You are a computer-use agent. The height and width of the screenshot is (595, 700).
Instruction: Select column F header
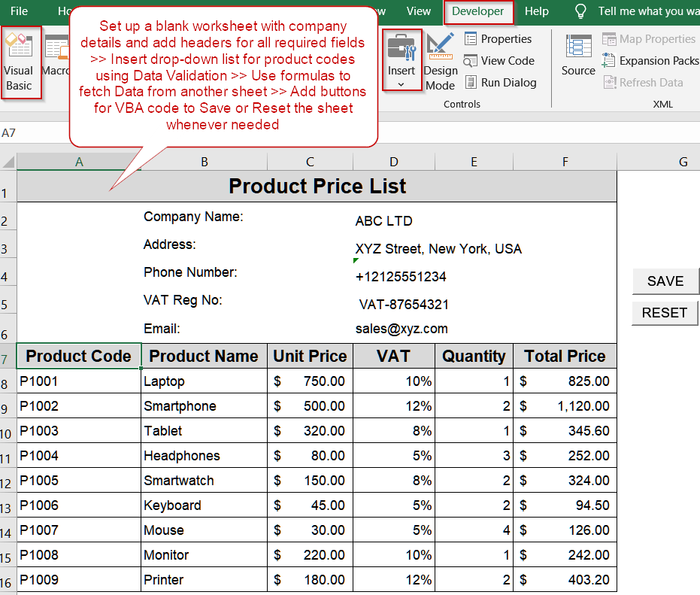pos(565,162)
